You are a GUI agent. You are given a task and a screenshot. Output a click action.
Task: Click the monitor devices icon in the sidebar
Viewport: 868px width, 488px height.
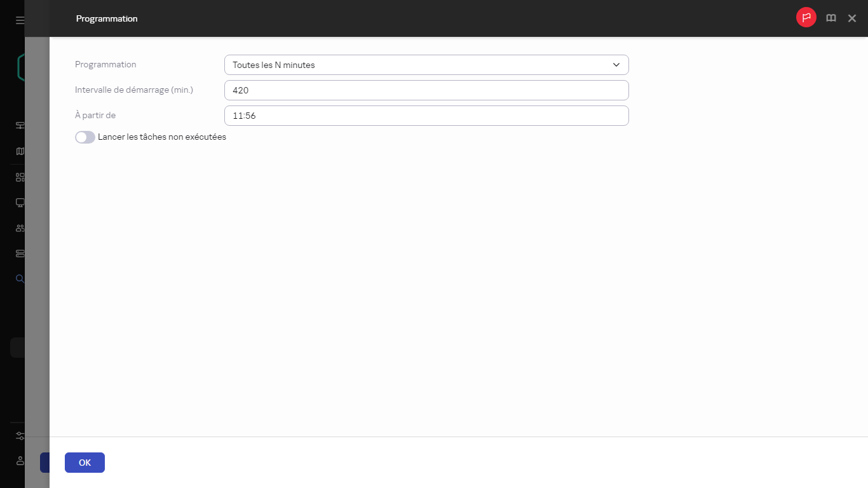(20, 203)
